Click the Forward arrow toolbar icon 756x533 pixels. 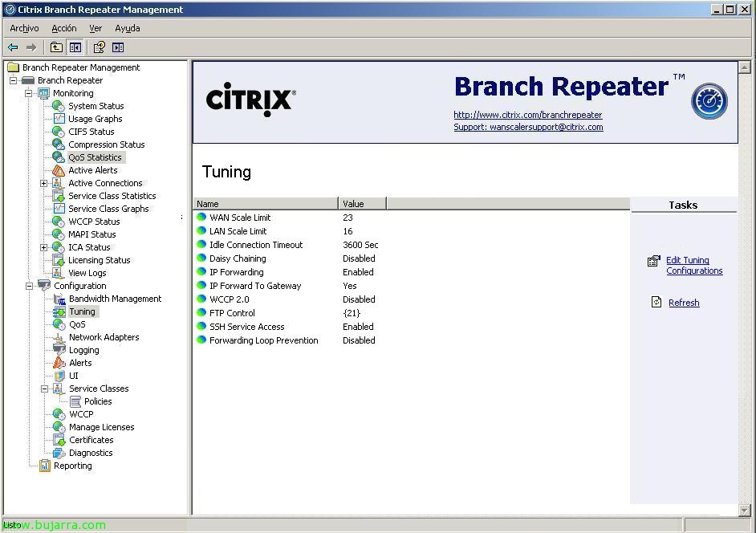pos(31,47)
